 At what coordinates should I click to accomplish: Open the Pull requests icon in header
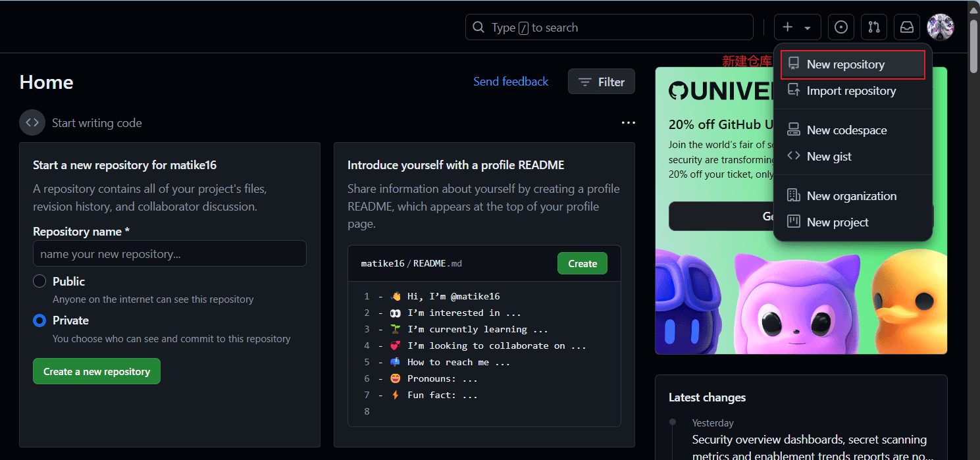click(873, 28)
